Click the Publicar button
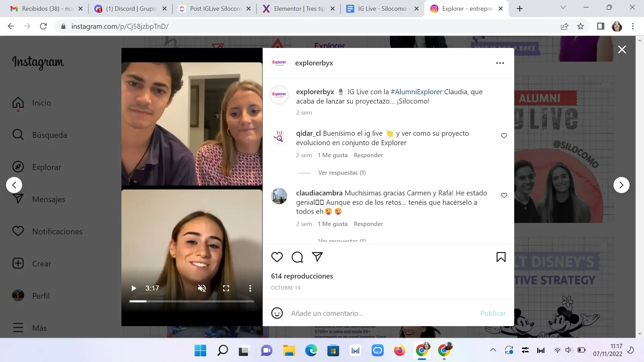This screenshot has height=362, width=644. pyautogui.click(x=493, y=313)
